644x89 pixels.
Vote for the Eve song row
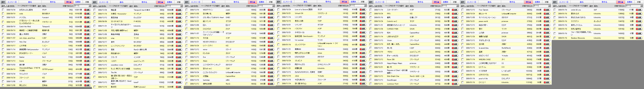pyautogui.click(x=271, y=57)
